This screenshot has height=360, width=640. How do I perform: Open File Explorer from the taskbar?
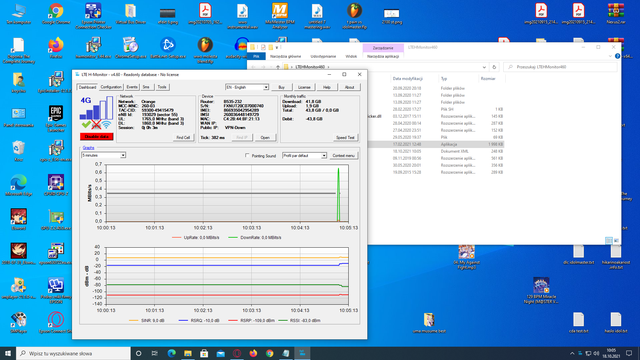(188, 353)
